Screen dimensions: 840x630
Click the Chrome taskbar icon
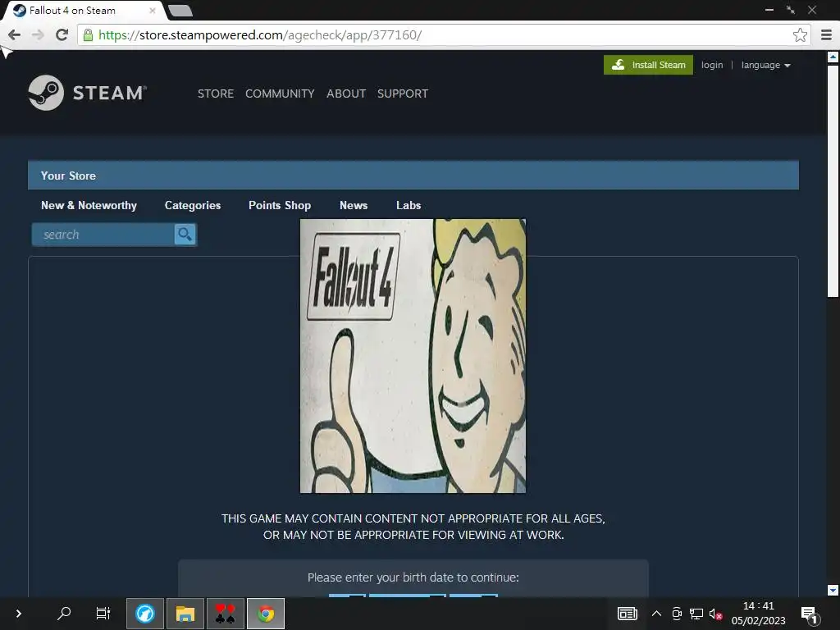[x=266, y=614]
